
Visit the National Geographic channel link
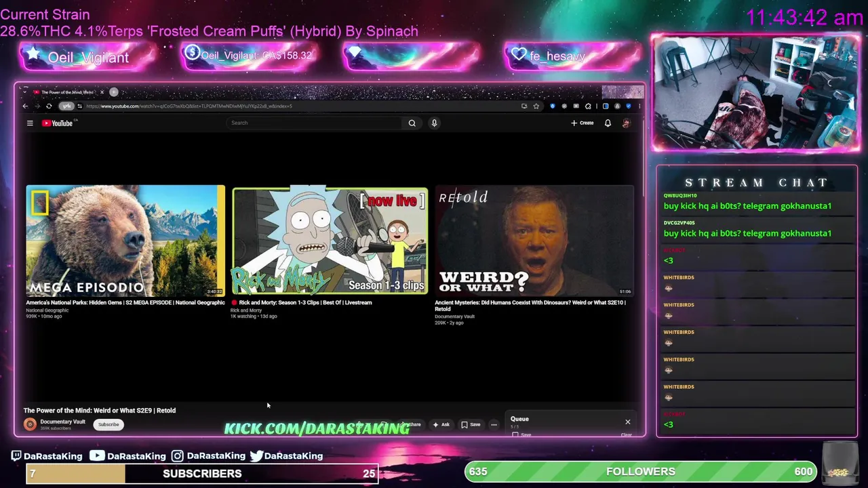coord(47,310)
